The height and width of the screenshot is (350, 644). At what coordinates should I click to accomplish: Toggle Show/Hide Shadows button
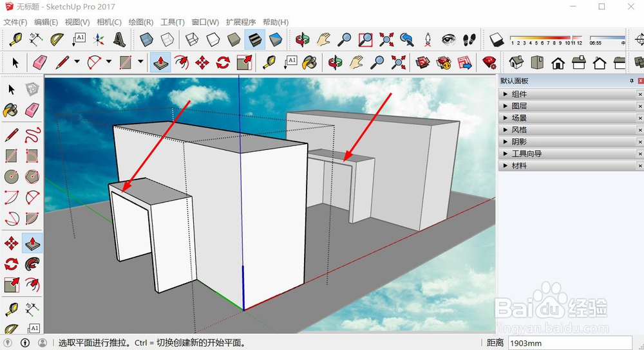coord(497,39)
